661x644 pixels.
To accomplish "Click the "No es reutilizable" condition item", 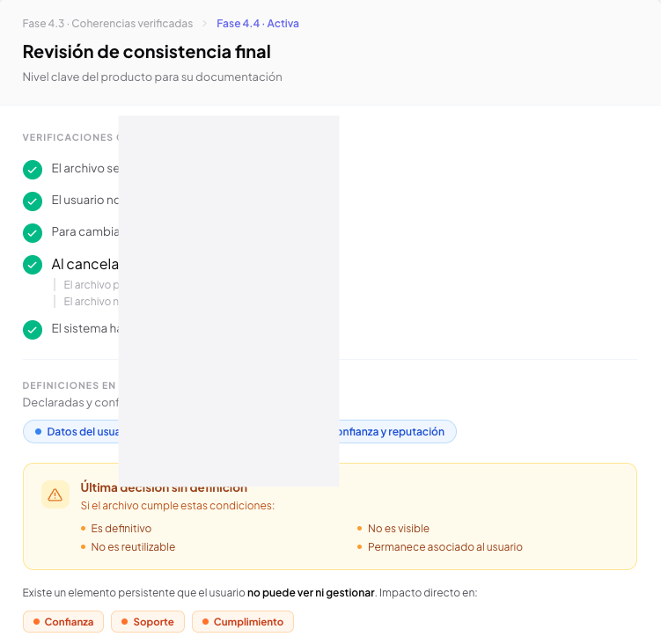I will pyautogui.click(x=133, y=547).
